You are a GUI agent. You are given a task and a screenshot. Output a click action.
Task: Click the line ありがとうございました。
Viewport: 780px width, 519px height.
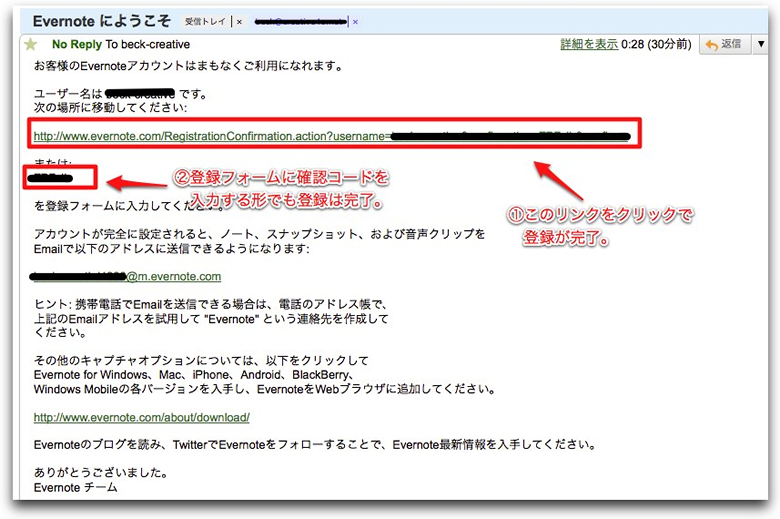coord(101,472)
